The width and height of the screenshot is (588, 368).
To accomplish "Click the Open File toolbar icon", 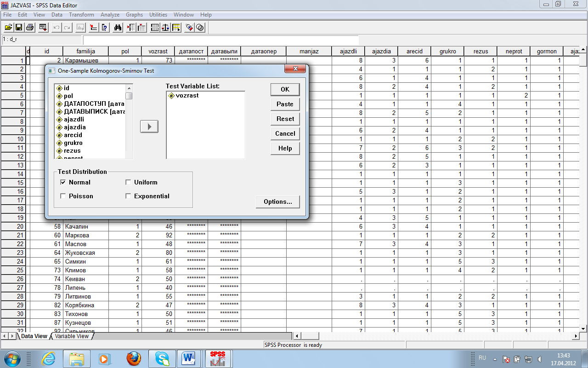I will pyautogui.click(x=8, y=27).
